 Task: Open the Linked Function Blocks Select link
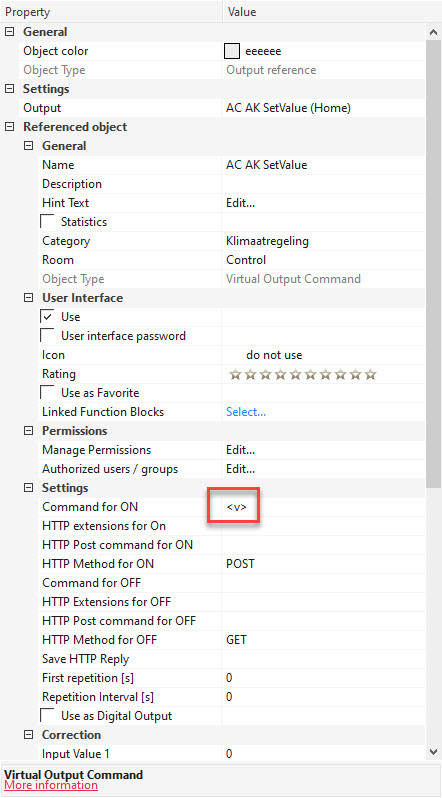(246, 412)
